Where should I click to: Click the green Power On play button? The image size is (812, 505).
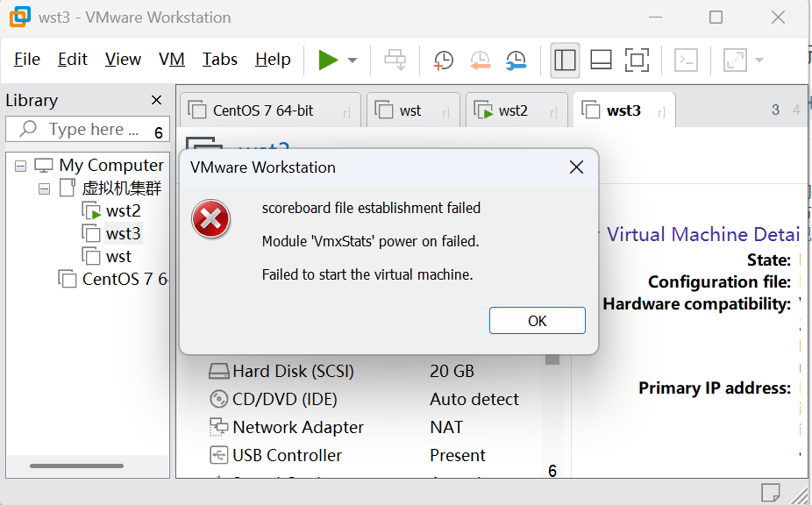[x=328, y=60]
